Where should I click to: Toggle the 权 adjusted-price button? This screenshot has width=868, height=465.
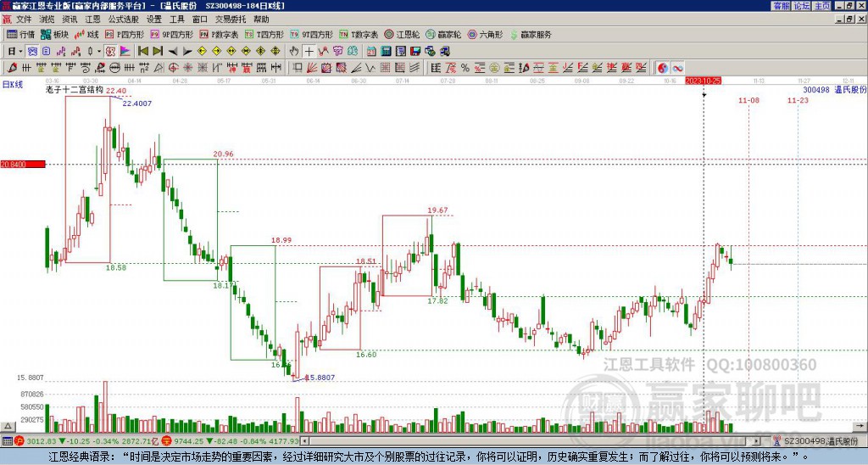(x=110, y=52)
